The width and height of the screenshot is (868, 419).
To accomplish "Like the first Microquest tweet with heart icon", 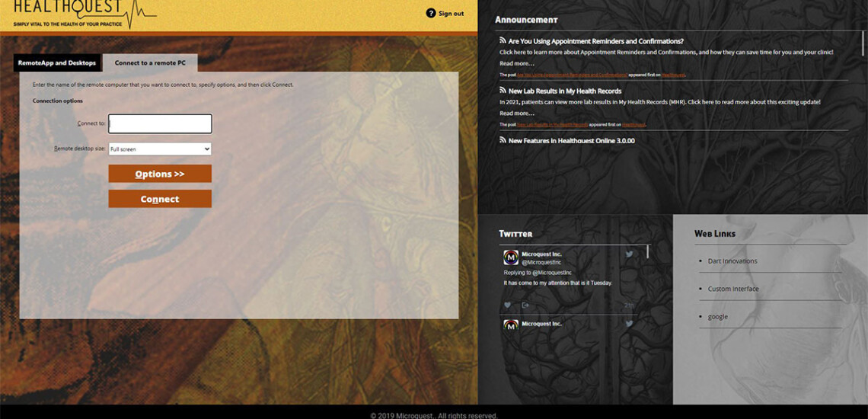I will click(x=508, y=305).
